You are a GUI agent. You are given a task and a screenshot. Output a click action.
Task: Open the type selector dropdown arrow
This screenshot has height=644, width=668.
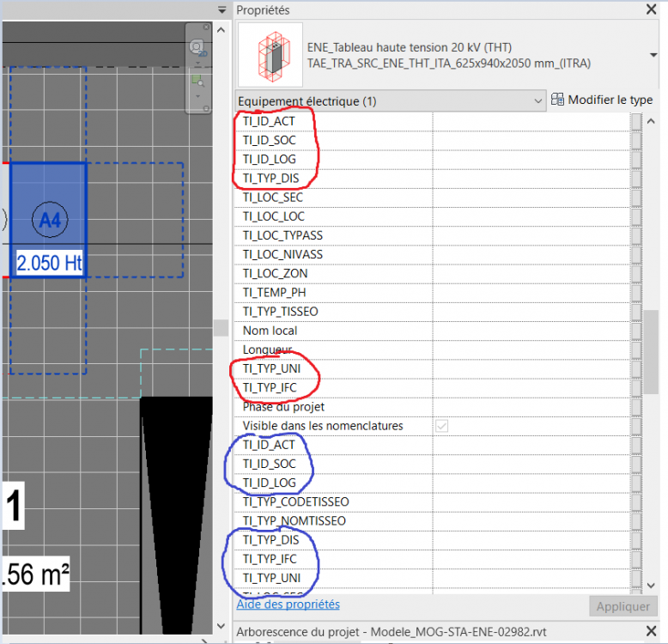point(653,55)
